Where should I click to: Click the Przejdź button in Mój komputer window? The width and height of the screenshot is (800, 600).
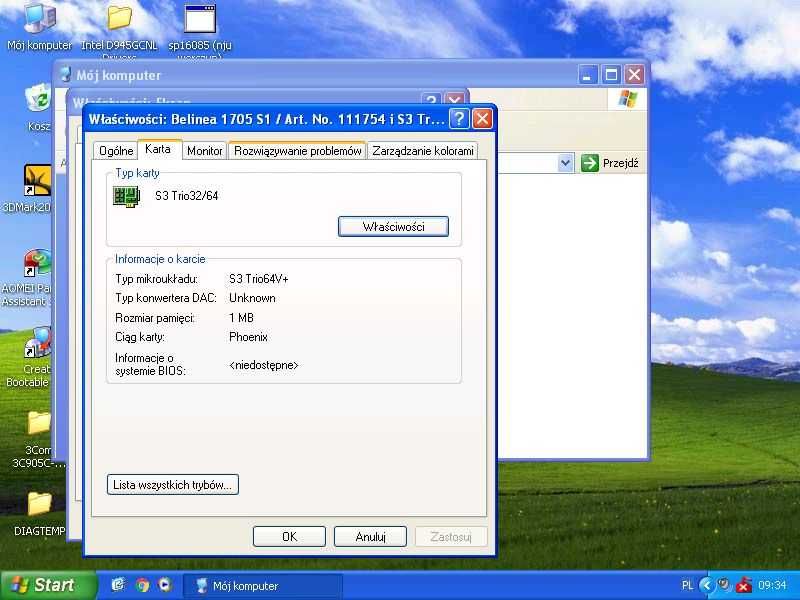(x=610, y=163)
